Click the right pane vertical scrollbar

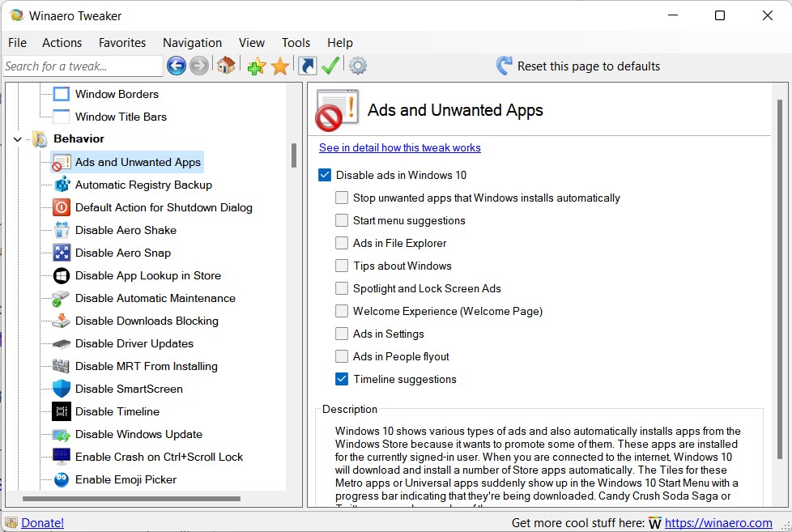(780, 279)
